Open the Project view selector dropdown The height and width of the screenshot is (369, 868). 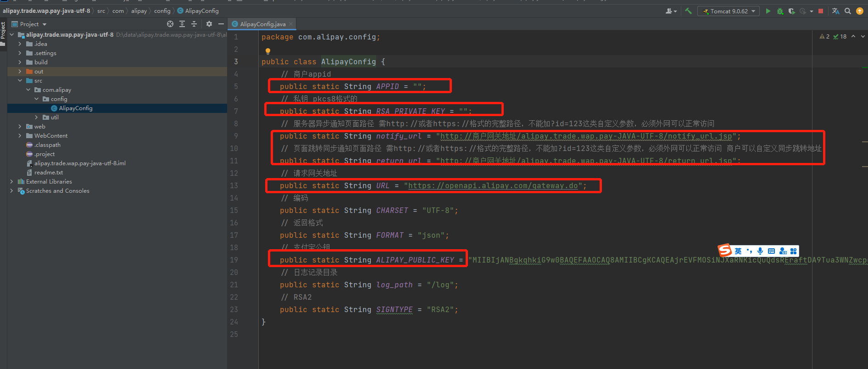click(x=29, y=24)
